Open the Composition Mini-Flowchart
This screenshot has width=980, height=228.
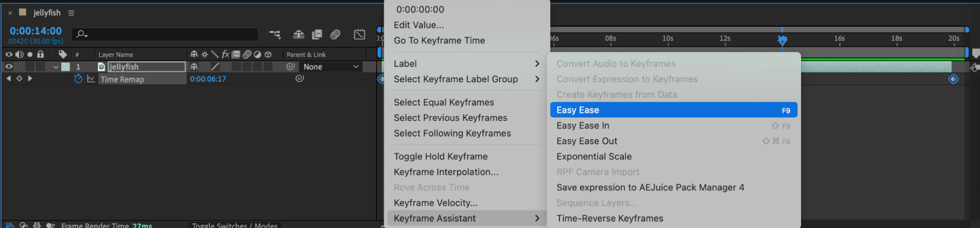click(275, 34)
